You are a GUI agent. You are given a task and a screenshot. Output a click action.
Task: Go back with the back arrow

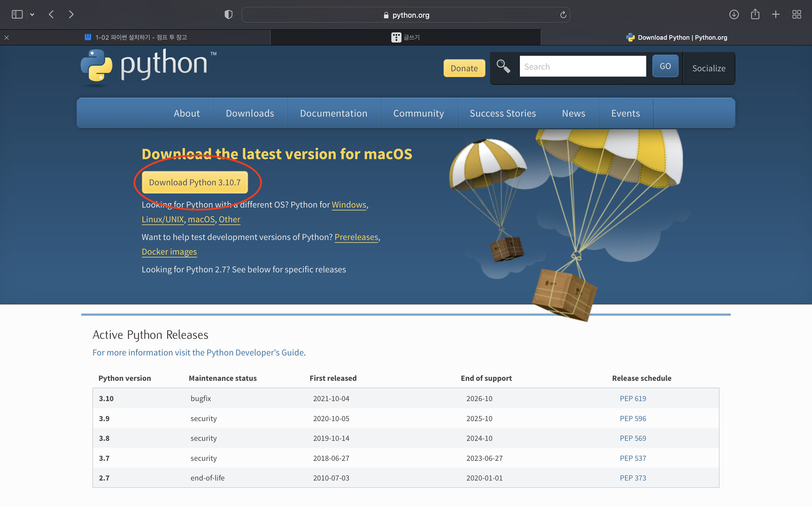(51, 14)
